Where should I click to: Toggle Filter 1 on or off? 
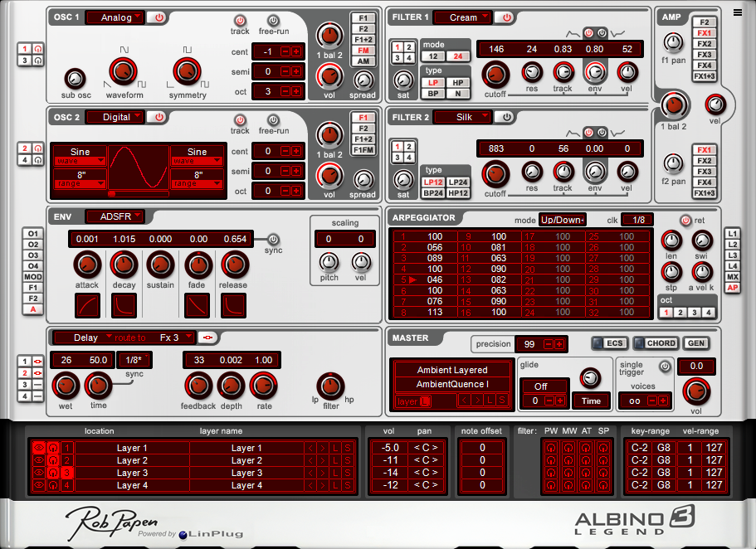coord(506,17)
